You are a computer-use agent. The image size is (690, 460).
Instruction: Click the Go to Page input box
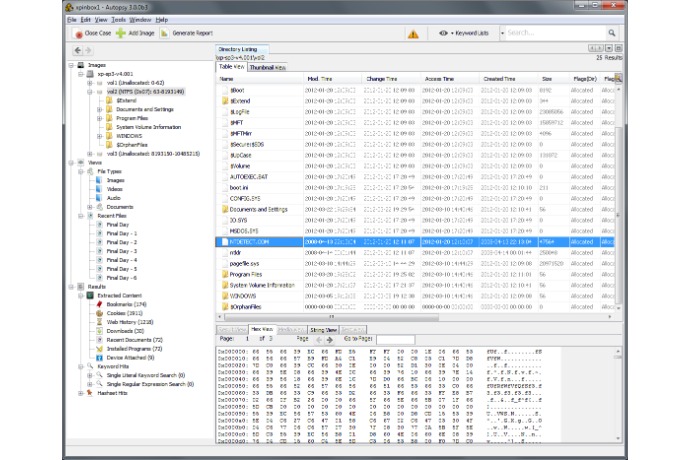coord(395,339)
